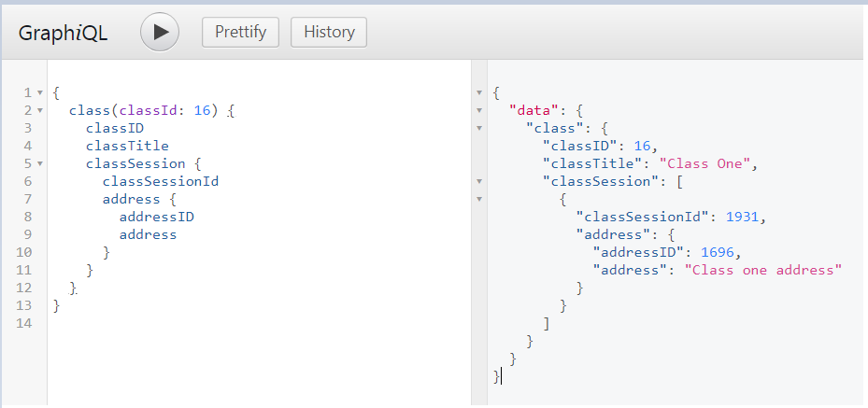Collapse the classSession block on line 5

coord(39,163)
